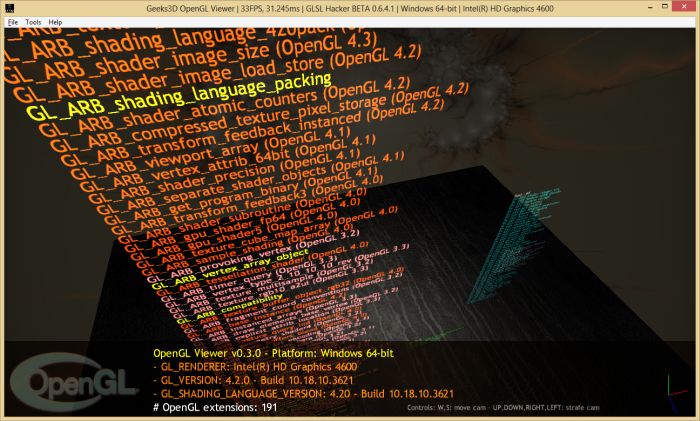
Task: Open the Tools menu
Action: click(x=33, y=22)
